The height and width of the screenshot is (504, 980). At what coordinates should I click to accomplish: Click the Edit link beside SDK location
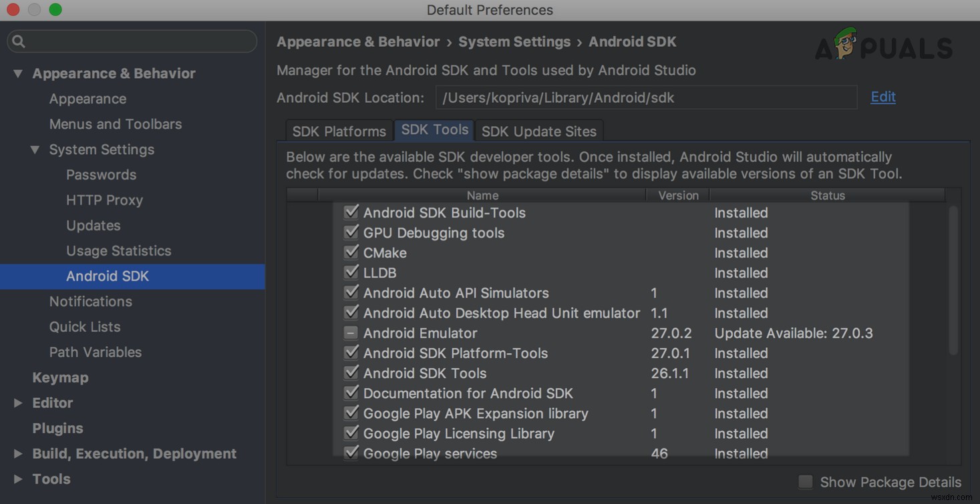pyautogui.click(x=882, y=97)
